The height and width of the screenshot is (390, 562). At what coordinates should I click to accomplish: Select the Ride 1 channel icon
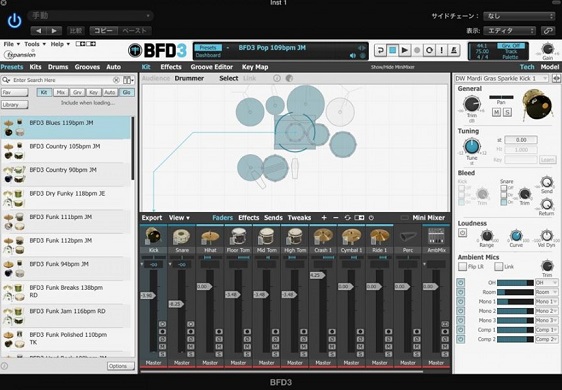pyautogui.click(x=380, y=236)
